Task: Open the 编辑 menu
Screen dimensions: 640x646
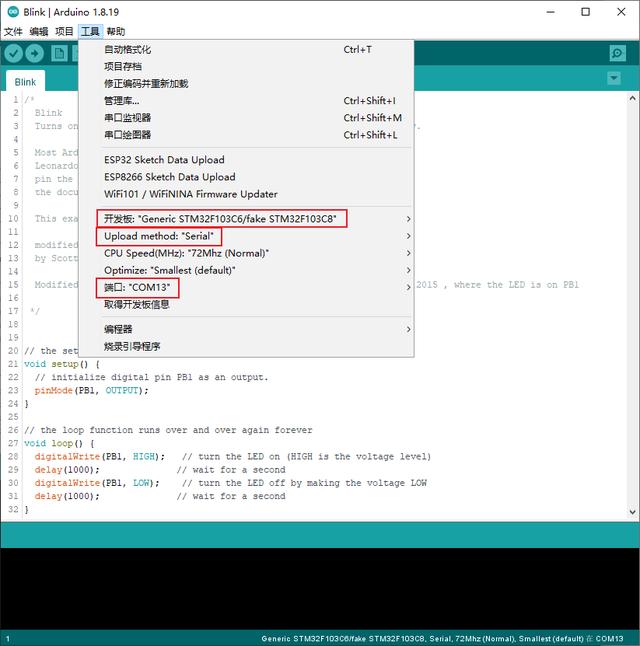Action: 39,32
